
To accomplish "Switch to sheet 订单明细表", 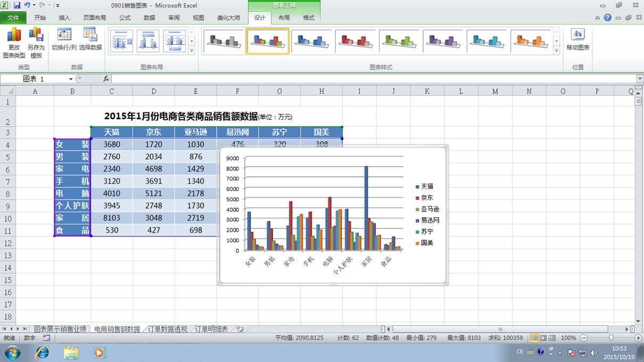I will click(210, 329).
